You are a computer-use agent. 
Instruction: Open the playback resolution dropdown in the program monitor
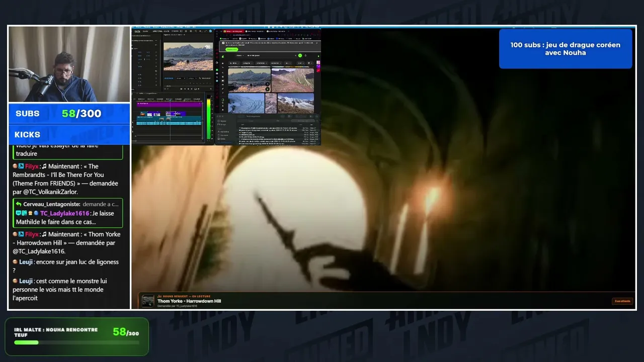click(x=193, y=78)
